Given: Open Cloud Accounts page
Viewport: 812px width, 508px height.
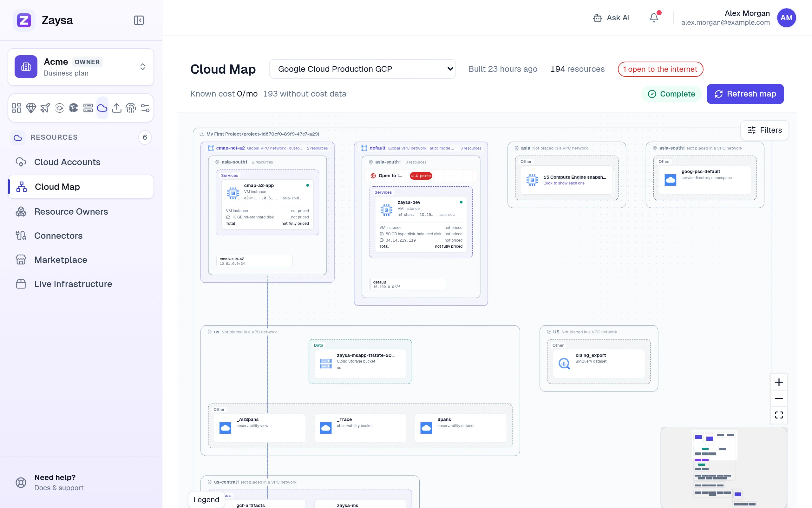Looking at the screenshot, I should 81,162.
